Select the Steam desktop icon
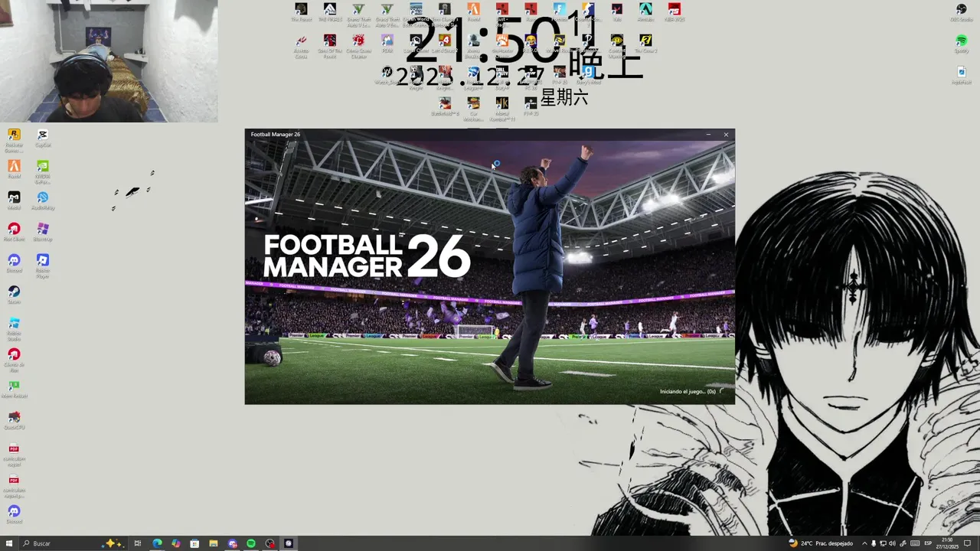Image resolution: width=980 pixels, height=551 pixels. (x=14, y=294)
